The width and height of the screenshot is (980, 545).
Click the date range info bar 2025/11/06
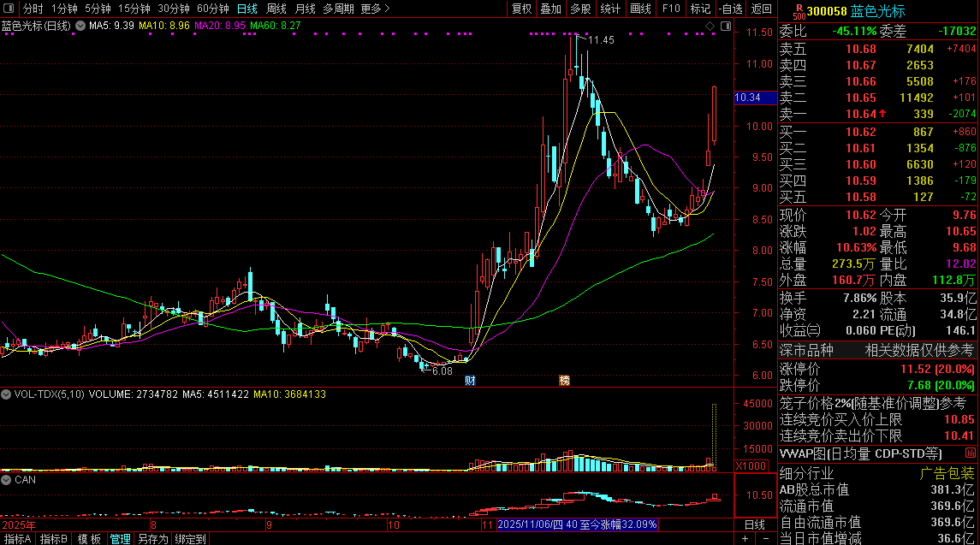click(577, 525)
